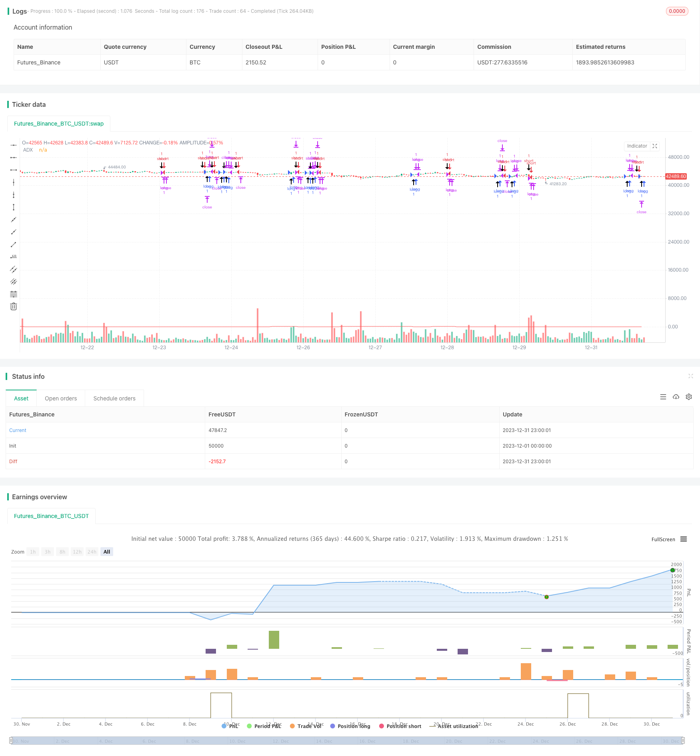The image size is (700, 756).
Task: Open the Indicator selector on chart
Action: [637, 146]
